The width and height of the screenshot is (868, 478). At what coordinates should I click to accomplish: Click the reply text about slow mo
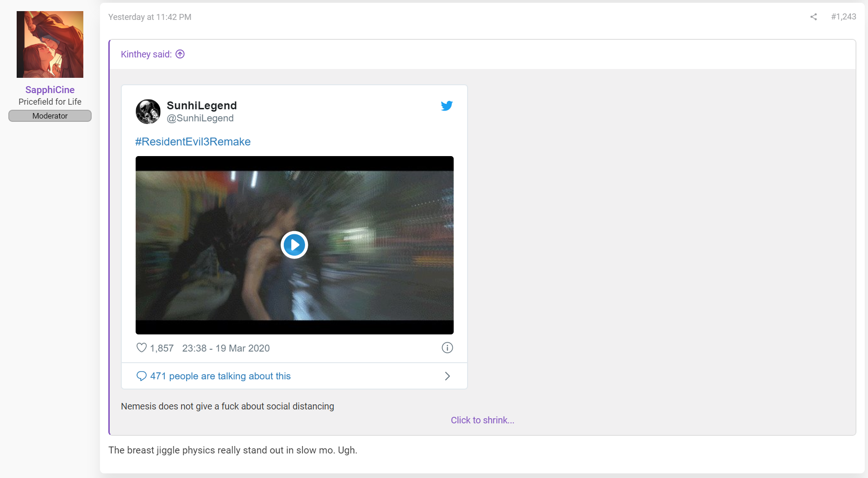[x=233, y=450]
